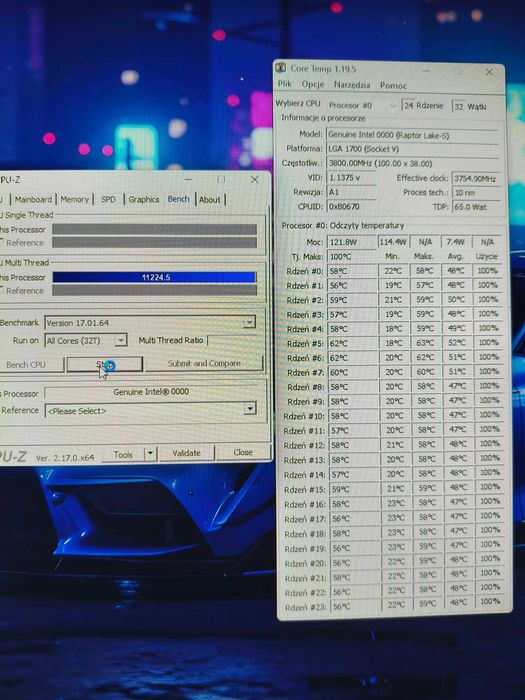Viewport: 525px width, 700px height.
Task: Click the Rdzeń #23 current temperature 56°C
Action: (x=355, y=606)
